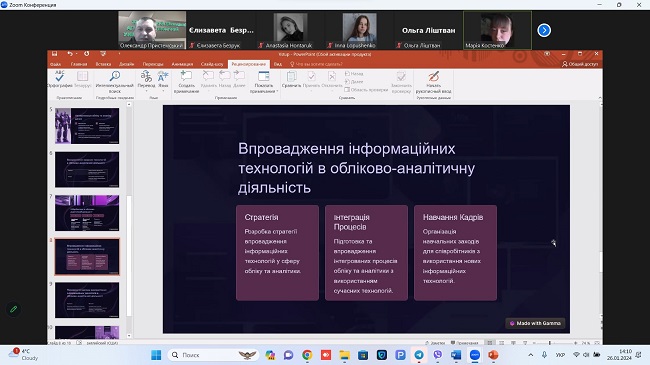This screenshot has height=365, width=650.
Task: Tick the Область проверки checkbox
Action: pos(347,90)
